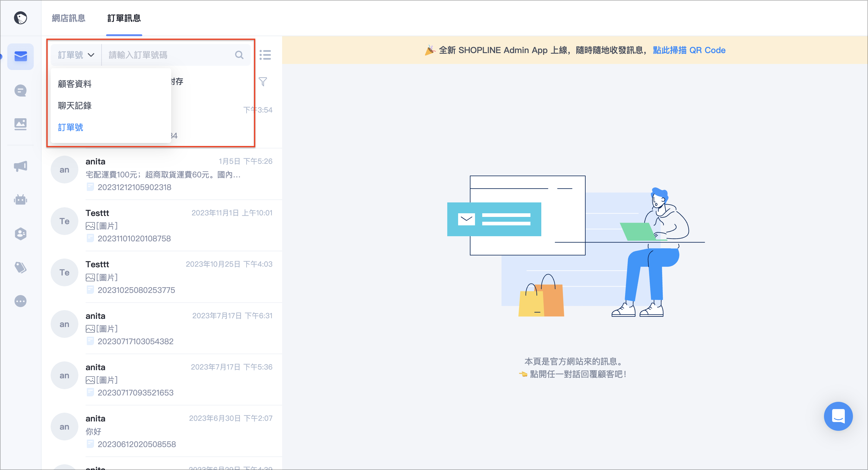Open the chat bubble sidebar icon
The image size is (868, 470).
(x=20, y=91)
